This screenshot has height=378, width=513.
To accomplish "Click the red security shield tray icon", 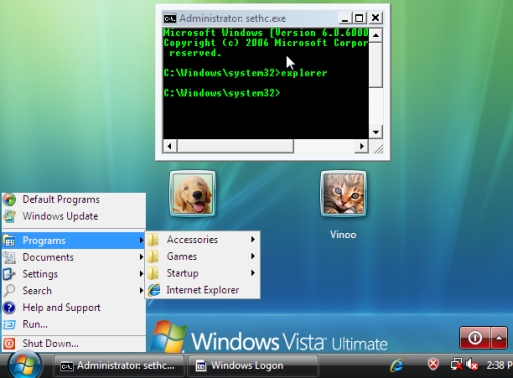I will point(433,364).
